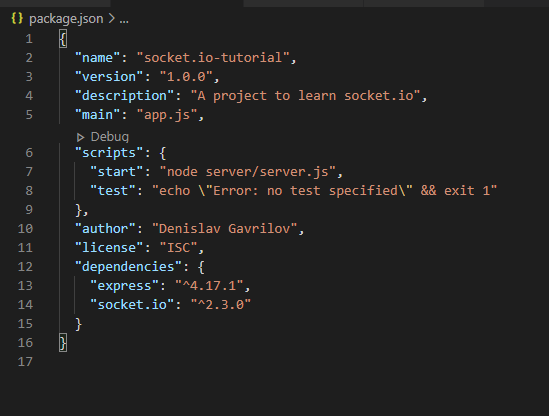The height and width of the screenshot is (416, 549).
Task: Expand the breadcrumb ellipsis segment
Action: point(124,19)
